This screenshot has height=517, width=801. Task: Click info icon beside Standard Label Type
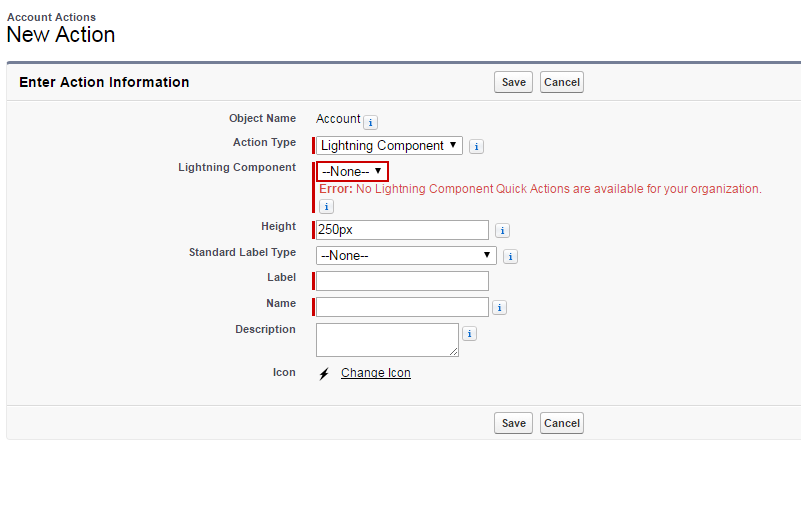(510, 256)
